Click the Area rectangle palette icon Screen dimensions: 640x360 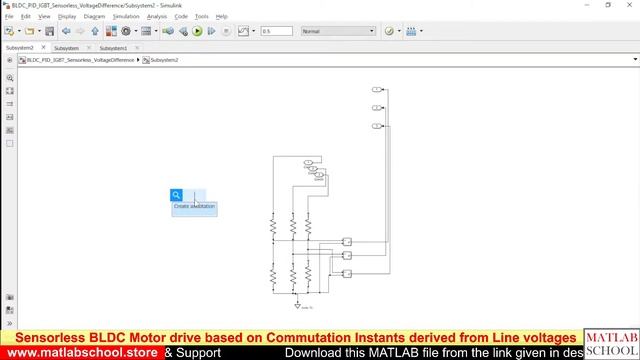click(x=10, y=143)
